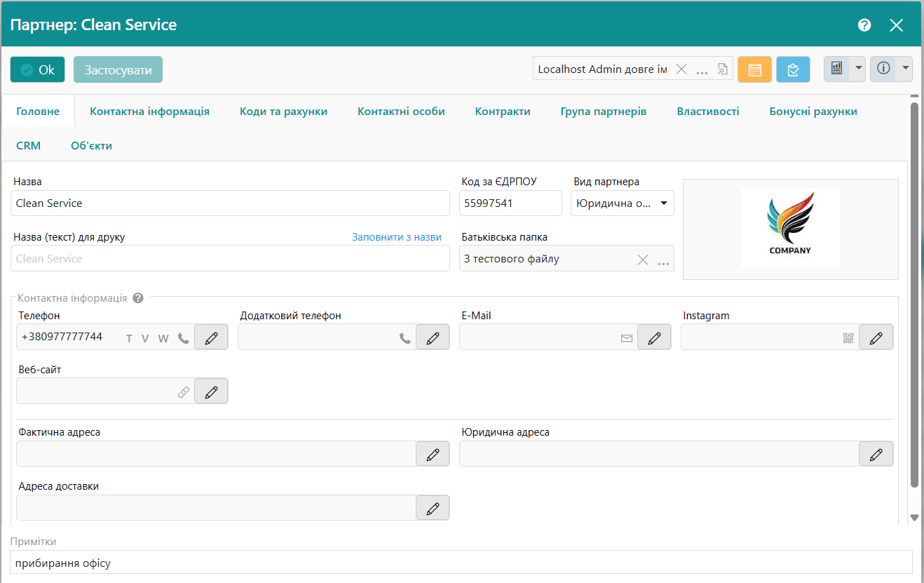Open the Контактна інформація tab
The height and width of the screenshot is (583, 924).
[149, 112]
